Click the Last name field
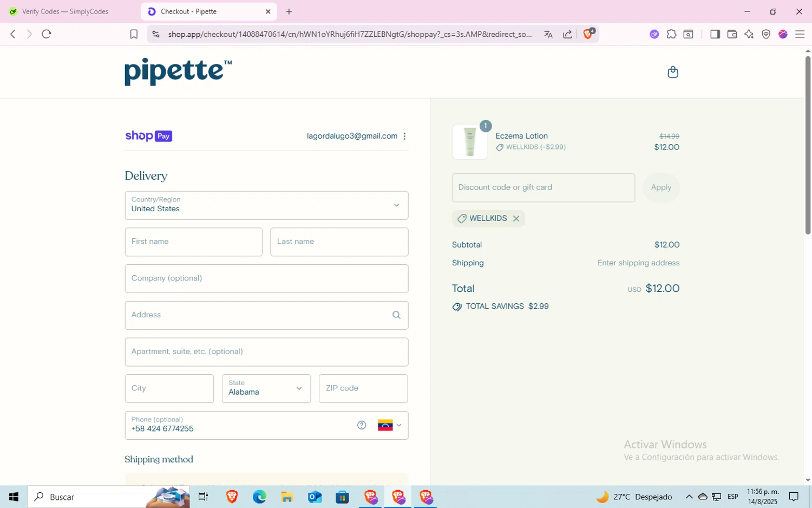Screen dimensions: 812x508 pos(339,242)
